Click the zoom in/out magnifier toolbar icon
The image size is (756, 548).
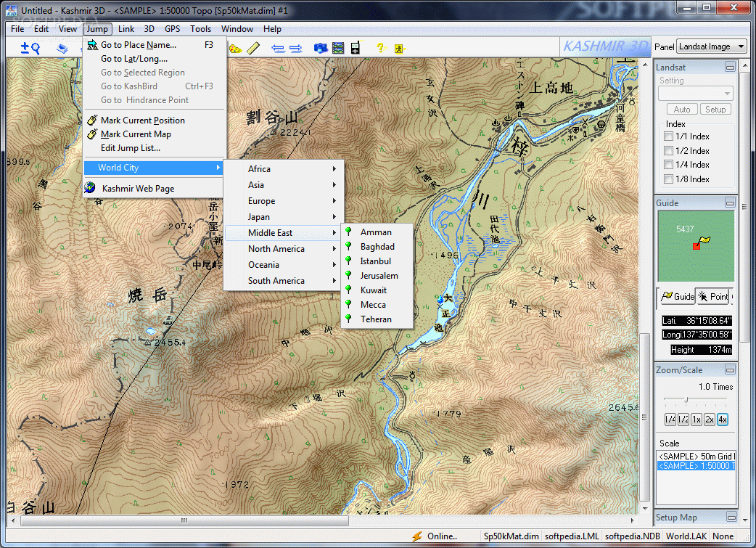coord(30,48)
